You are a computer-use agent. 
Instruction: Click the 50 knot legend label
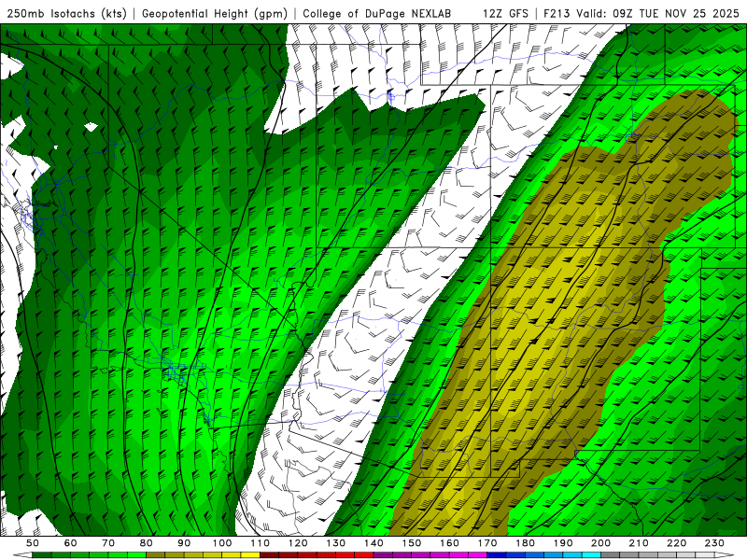(33, 543)
